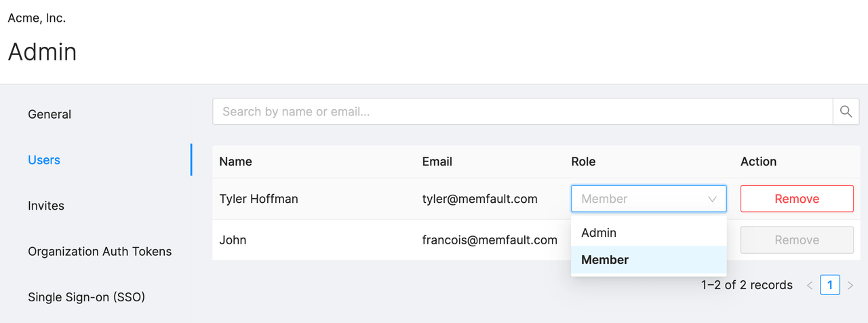Click tyler@memfault.com email cell

click(479, 199)
